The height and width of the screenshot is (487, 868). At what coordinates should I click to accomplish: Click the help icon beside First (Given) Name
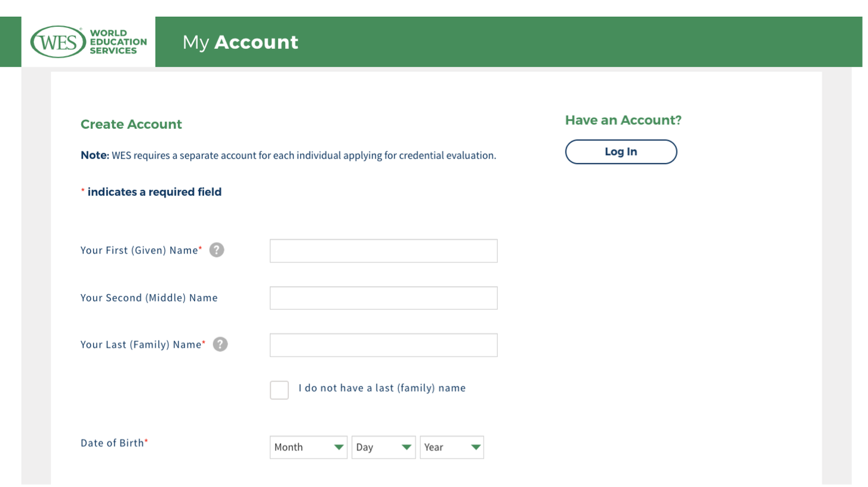pos(217,250)
